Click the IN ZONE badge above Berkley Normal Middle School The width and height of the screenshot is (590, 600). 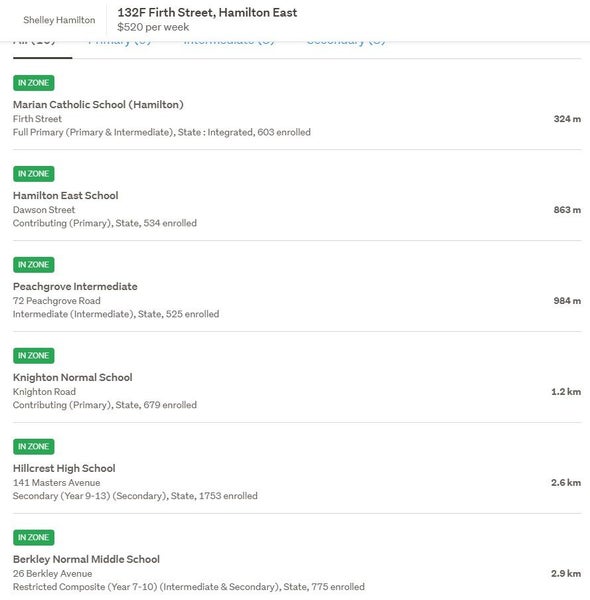pyautogui.click(x=34, y=537)
